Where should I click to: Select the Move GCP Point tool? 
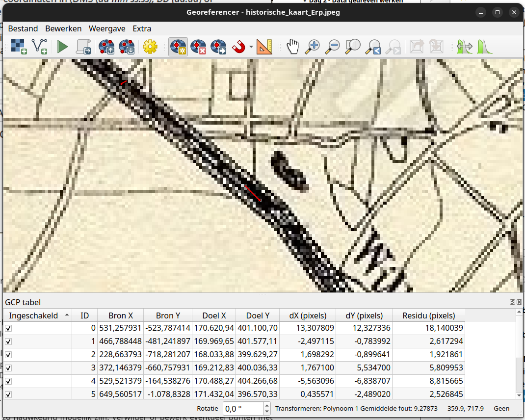[218, 47]
